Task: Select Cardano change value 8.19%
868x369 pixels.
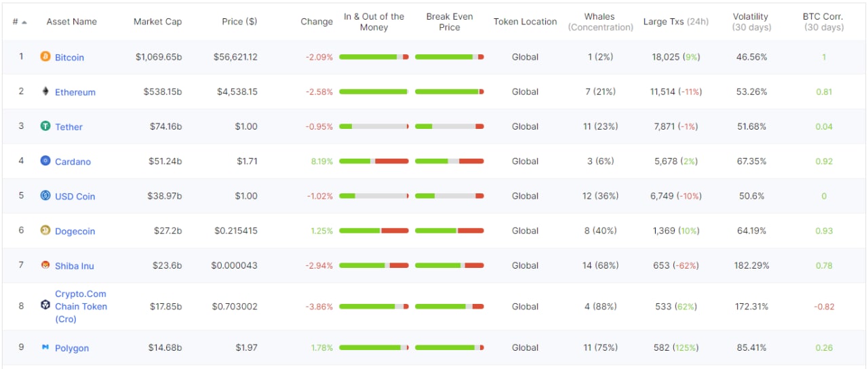Action: 322,161
